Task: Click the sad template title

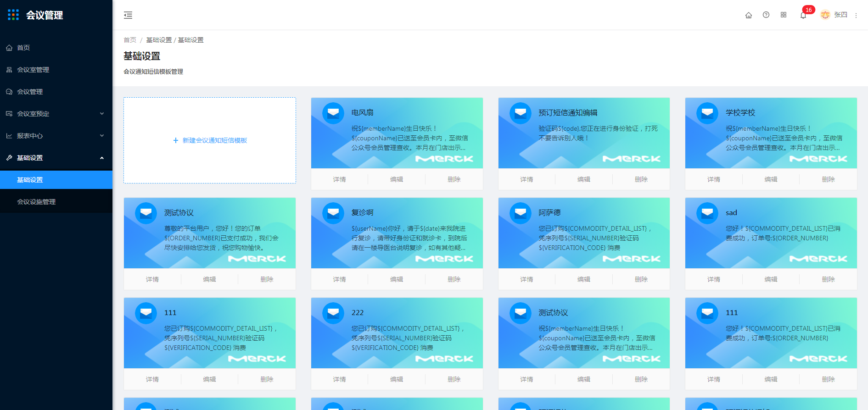Action: [731, 213]
